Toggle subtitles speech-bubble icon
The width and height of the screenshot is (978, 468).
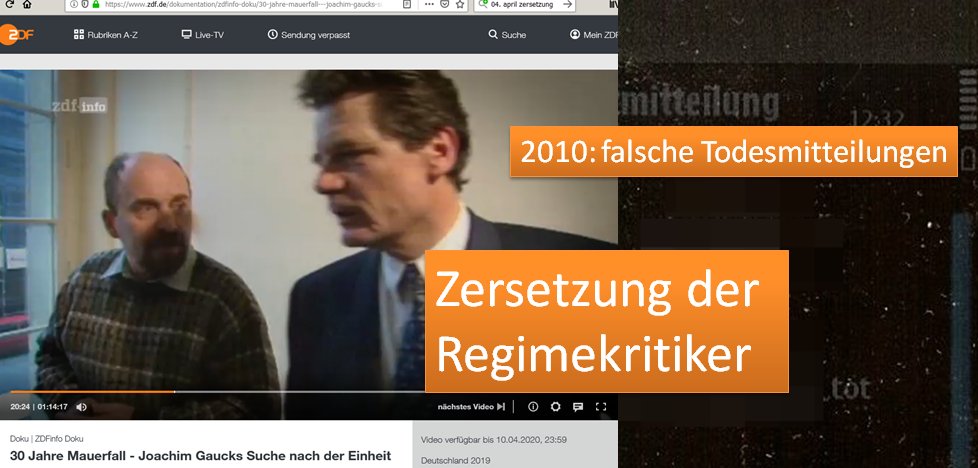pos(578,407)
